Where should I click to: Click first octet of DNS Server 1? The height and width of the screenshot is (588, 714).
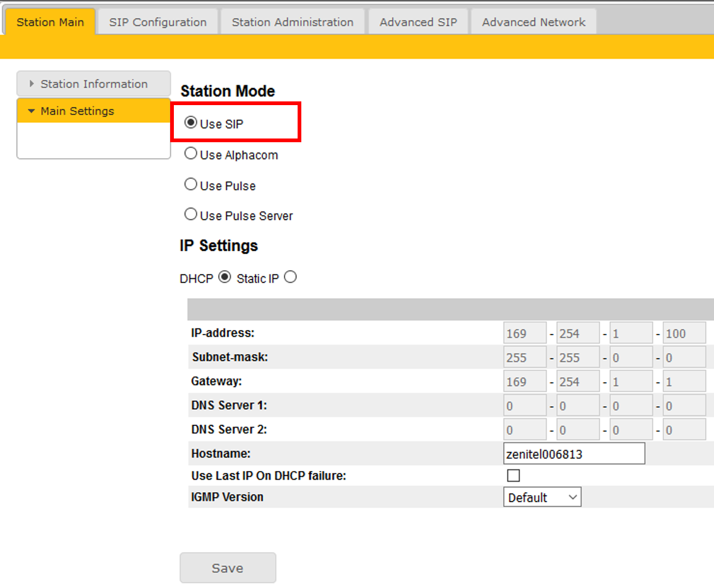[x=525, y=406]
